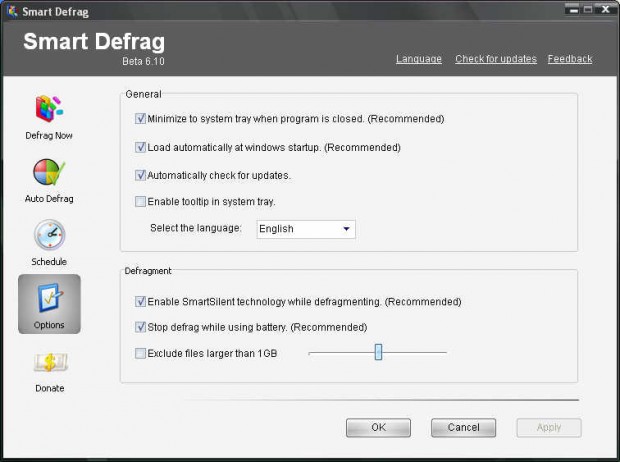Uncheck Stop defrag while using battery
The width and height of the screenshot is (620, 462).
tap(140, 327)
